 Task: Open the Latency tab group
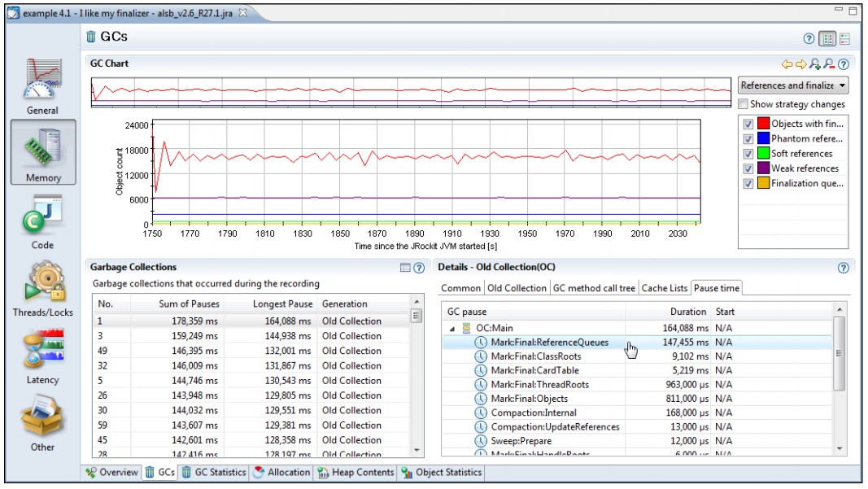[42, 356]
